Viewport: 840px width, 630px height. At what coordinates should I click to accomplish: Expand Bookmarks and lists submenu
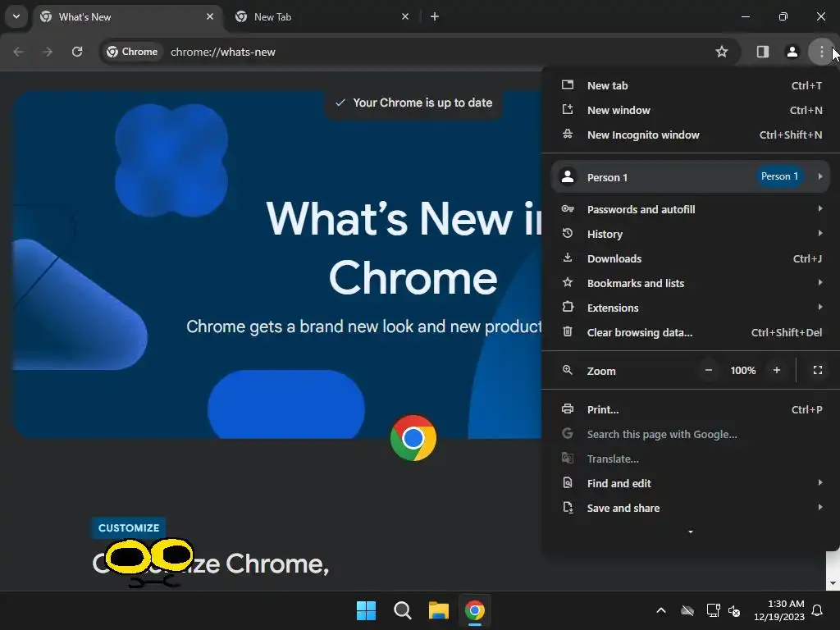point(691,283)
